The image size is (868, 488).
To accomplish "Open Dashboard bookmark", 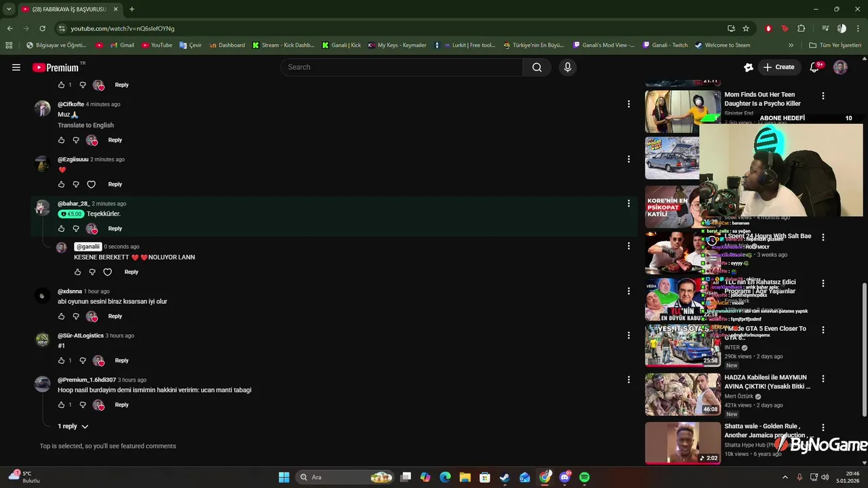I will tap(226, 45).
